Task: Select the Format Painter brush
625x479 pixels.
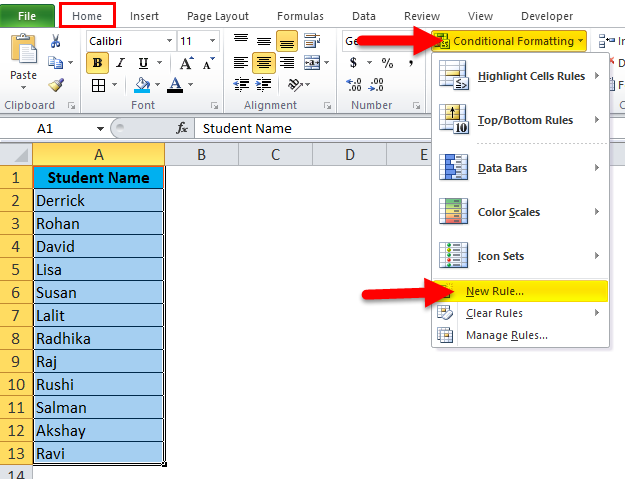Action: [x=56, y=84]
